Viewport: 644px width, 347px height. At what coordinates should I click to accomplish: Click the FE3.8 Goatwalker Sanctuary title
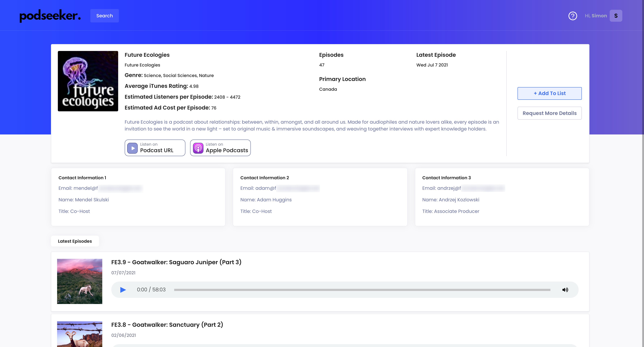[167, 325]
